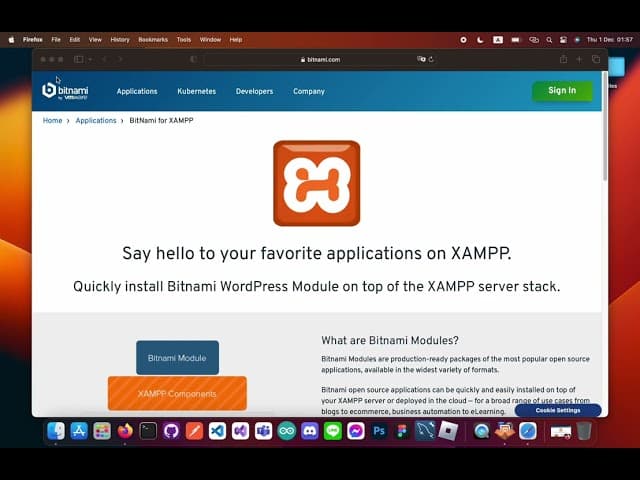The image size is (640, 480).
Task: Click the XAMPP Components block
Action: tap(177, 393)
